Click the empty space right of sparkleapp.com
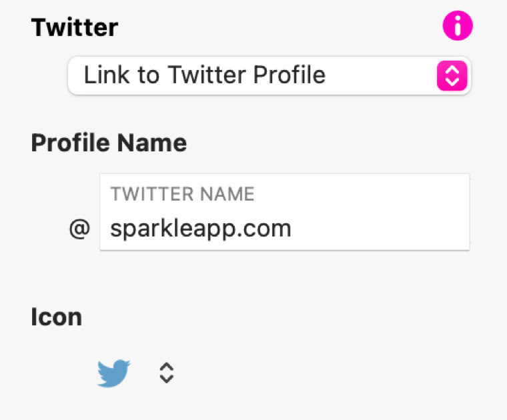507x420 pixels. 380,229
